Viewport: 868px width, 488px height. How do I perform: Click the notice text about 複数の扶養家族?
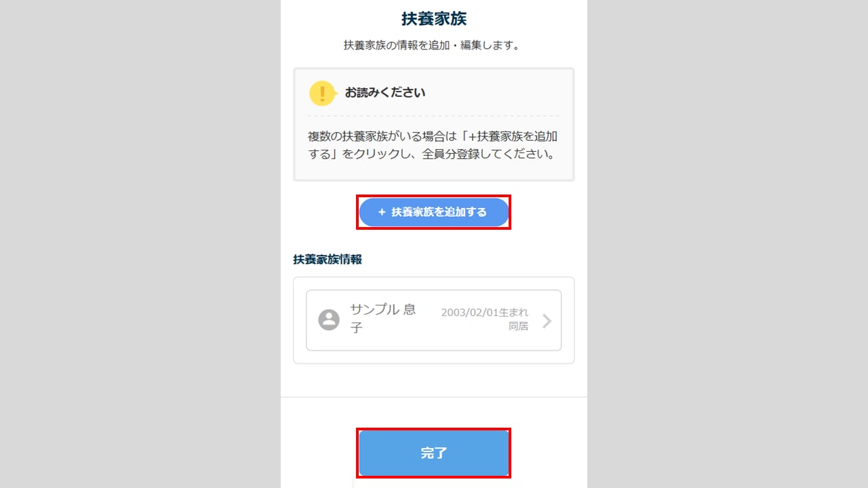coord(433,145)
